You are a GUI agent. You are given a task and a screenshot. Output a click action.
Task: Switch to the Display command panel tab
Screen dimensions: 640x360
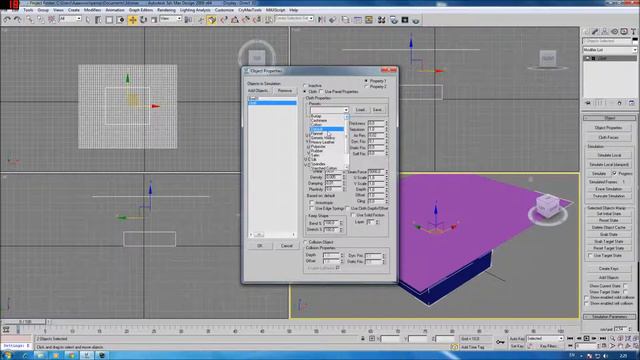(624, 31)
